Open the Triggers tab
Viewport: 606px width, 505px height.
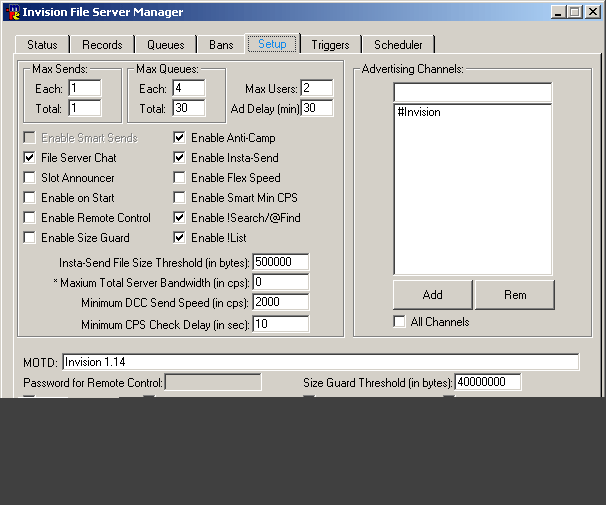click(x=330, y=45)
